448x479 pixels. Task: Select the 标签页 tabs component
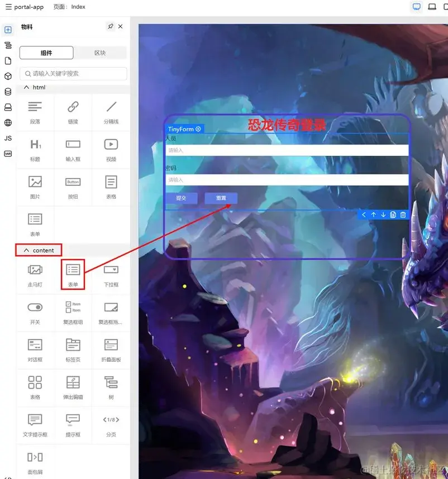click(73, 351)
